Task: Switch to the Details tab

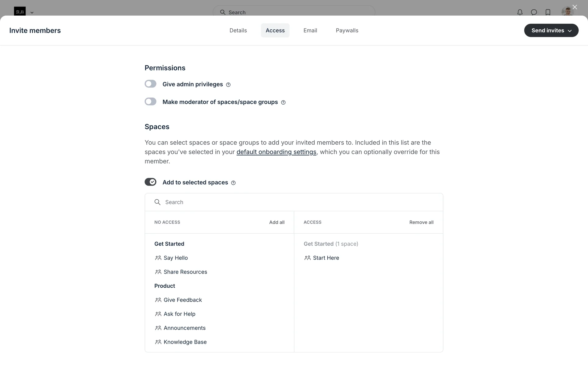Action: coord(238,30)
